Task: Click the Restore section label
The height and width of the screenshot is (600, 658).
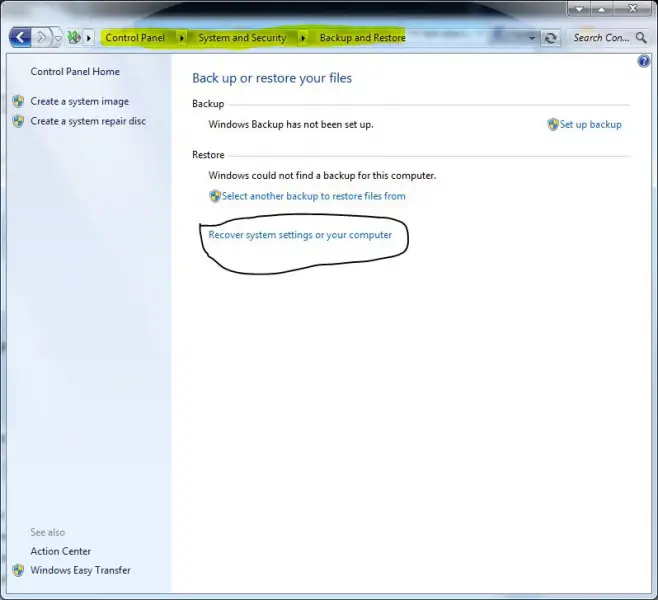Action: pos(208,155)
